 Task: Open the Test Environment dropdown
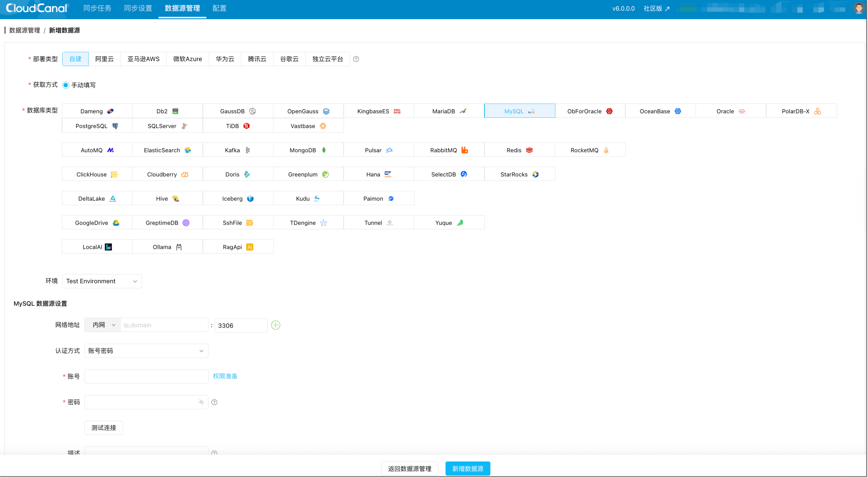tap(102, 281)
